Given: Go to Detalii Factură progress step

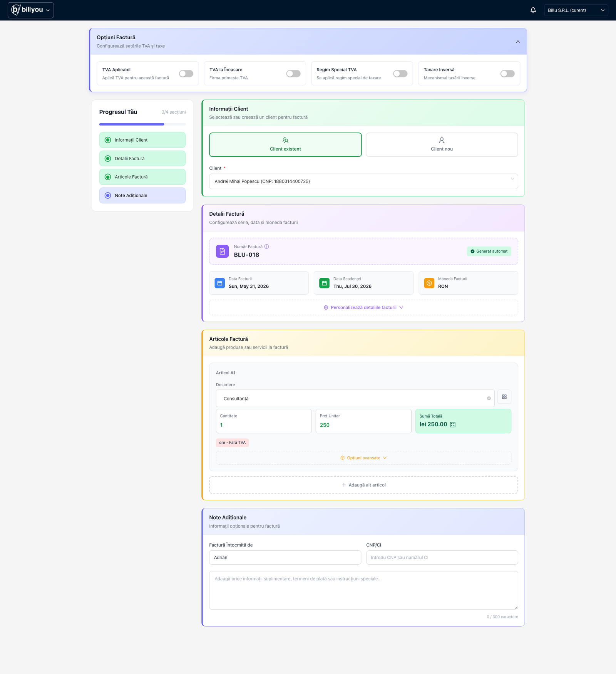Looking at the screenshot, I should (142, 158).
